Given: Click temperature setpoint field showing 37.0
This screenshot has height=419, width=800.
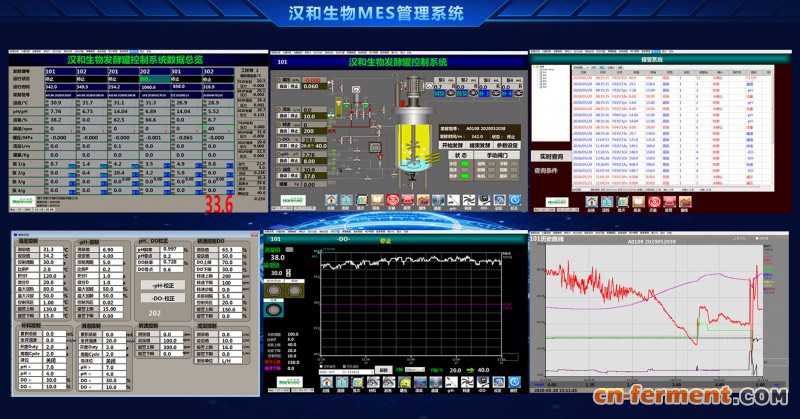Looking at the screenshot, I should 314,176.
